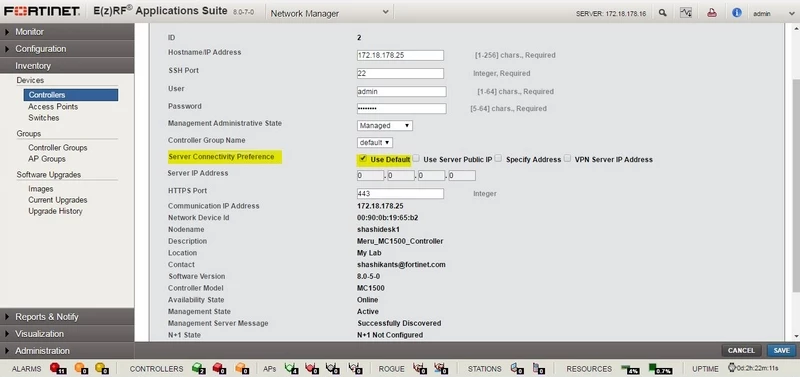Select the Inventory section header
This screenshot has width=800, height=377.
67,66
